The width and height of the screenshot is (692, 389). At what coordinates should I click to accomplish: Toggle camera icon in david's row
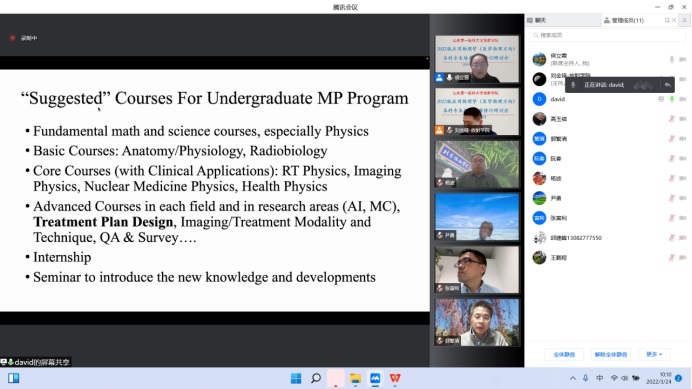[x=683, y=99]
